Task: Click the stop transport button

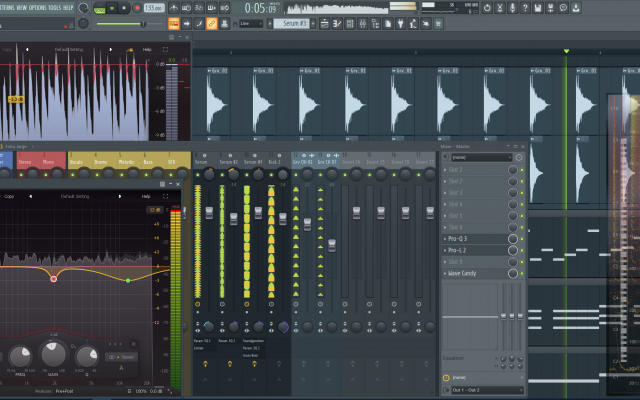Action: pyautogui.click(x=124, y=8)
